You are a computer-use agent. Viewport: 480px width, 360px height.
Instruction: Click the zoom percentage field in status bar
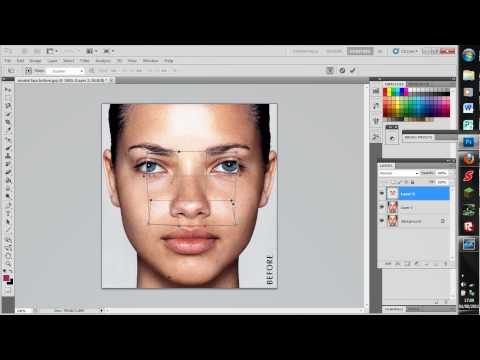23,310
